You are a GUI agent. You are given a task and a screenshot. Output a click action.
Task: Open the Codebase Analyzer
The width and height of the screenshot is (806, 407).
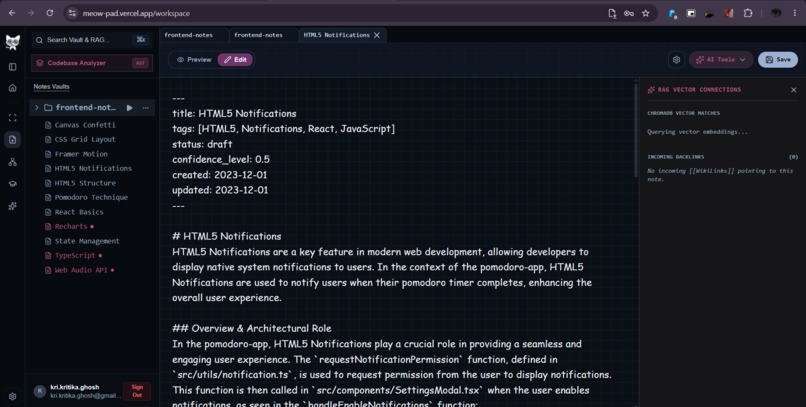(x=92, y=63)
